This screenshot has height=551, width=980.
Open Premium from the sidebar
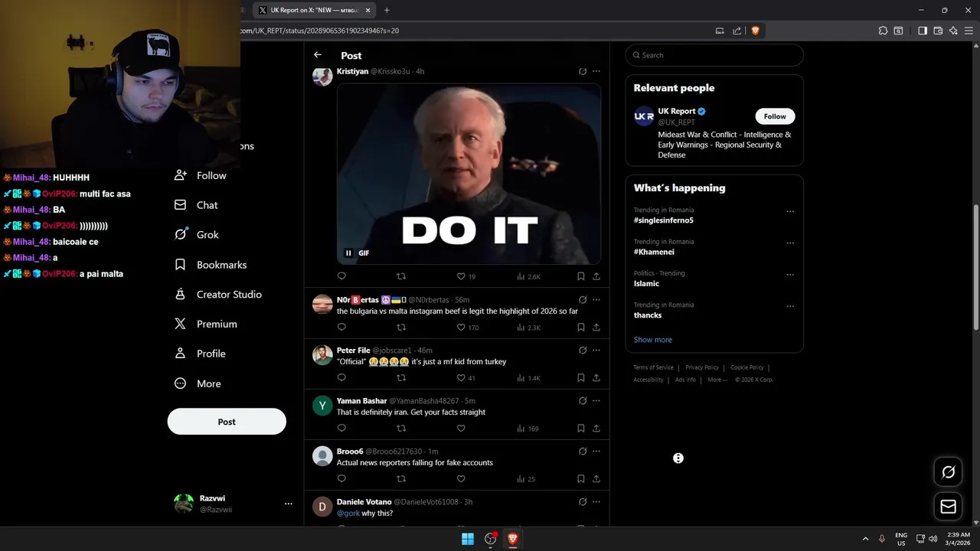[x=206, y=324]
